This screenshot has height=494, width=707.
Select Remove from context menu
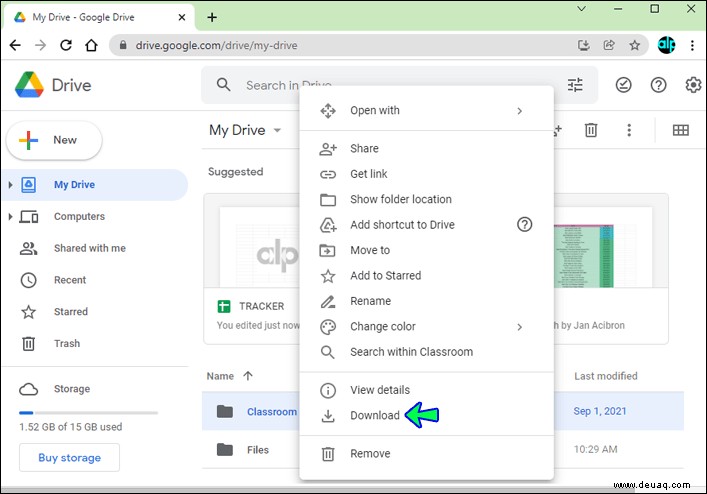point(427,453)
